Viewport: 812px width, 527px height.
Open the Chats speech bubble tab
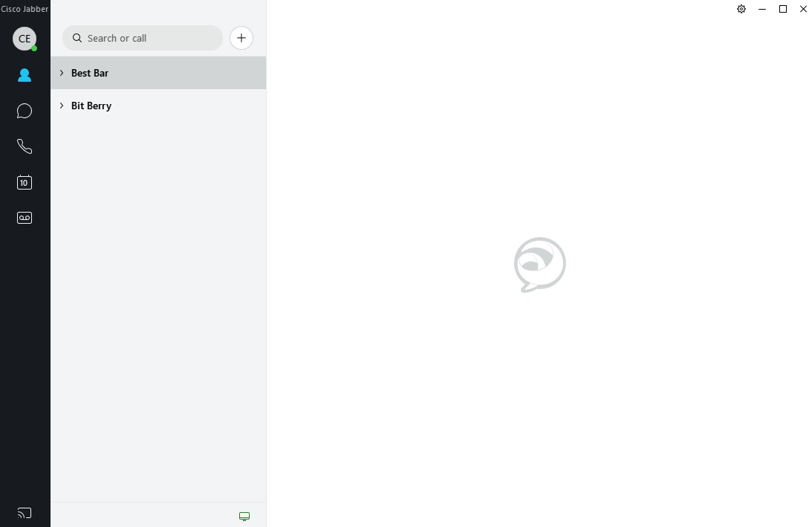(25, 111)
